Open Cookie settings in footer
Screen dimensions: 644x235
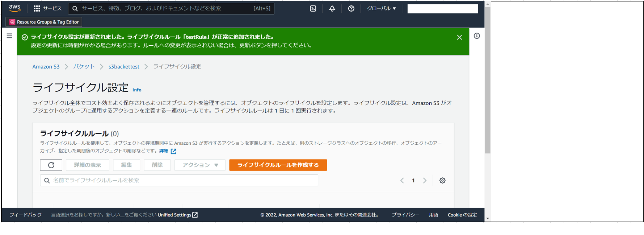[462, 215]
